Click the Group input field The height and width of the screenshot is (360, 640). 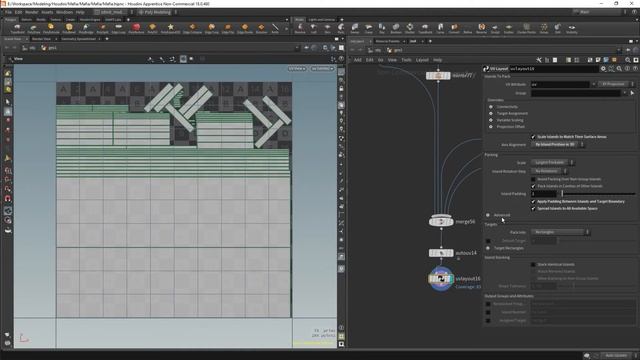point(576,93)
